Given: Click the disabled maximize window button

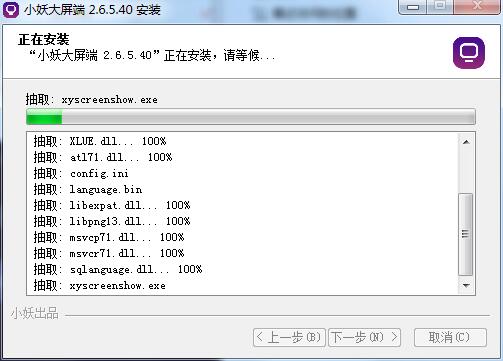Looking at the screenshot, I should 440,7.
